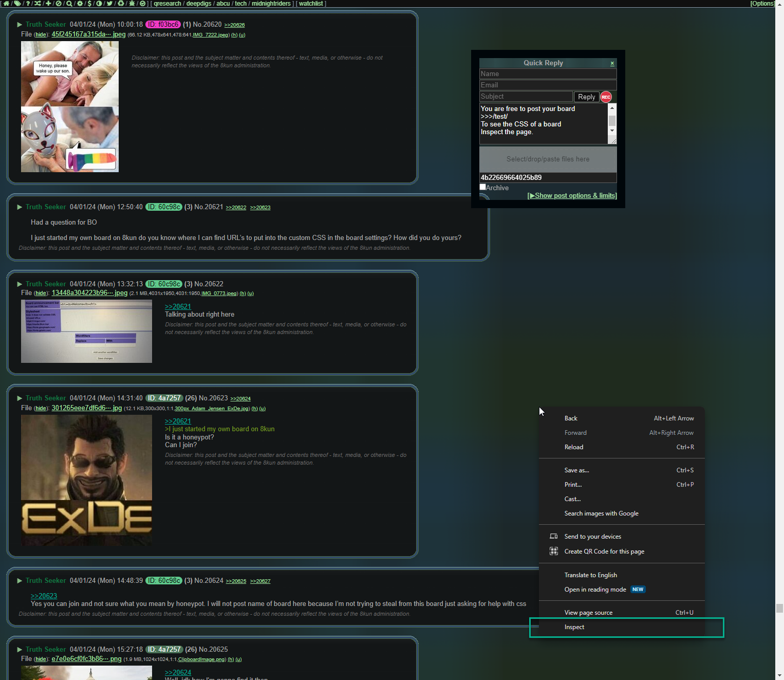The width and height of the screenshot is (784, 680).
Task: Expand Show post options & limits
Action: [572, 196]
